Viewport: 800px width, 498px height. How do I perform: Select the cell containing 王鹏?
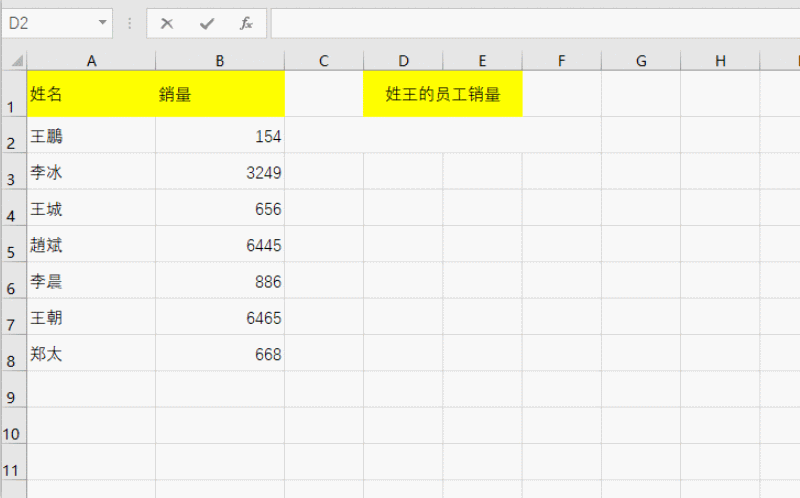(x=91, y=135)
